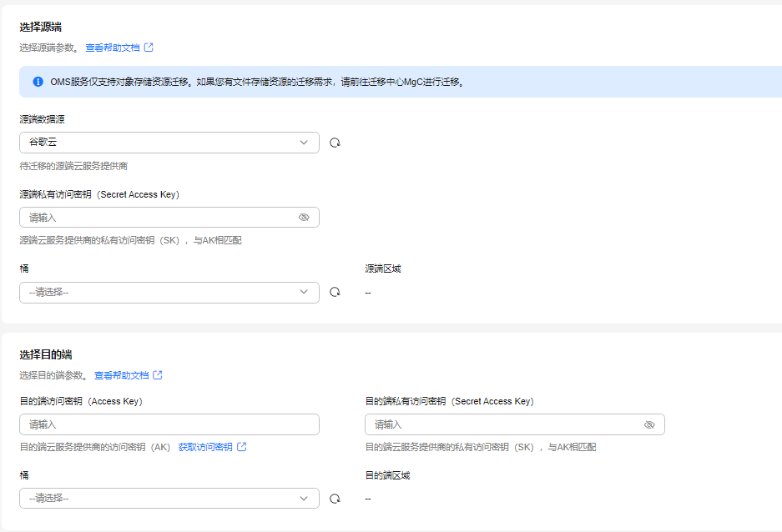Toggle visibility of destination Secret Access Key
The width and height of the screenshot is (782, 532).
[649, 425]
